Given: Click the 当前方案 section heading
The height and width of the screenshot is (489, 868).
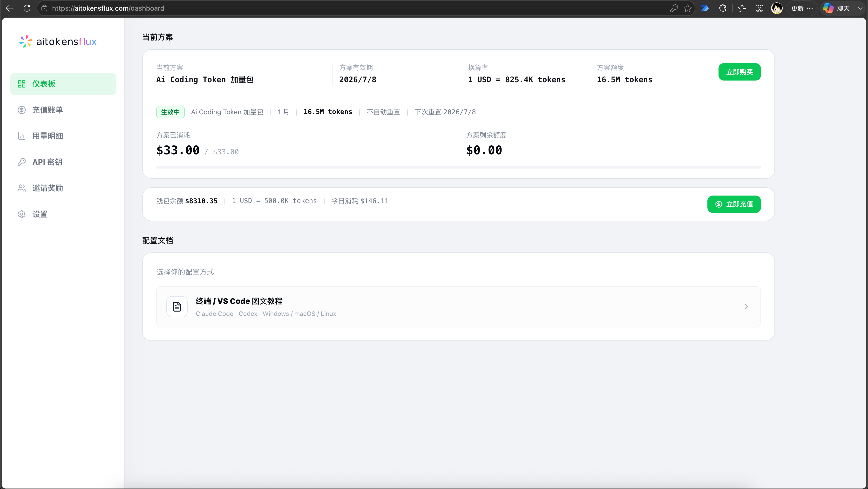Looking at the screenshot, I should coord(158,37).
